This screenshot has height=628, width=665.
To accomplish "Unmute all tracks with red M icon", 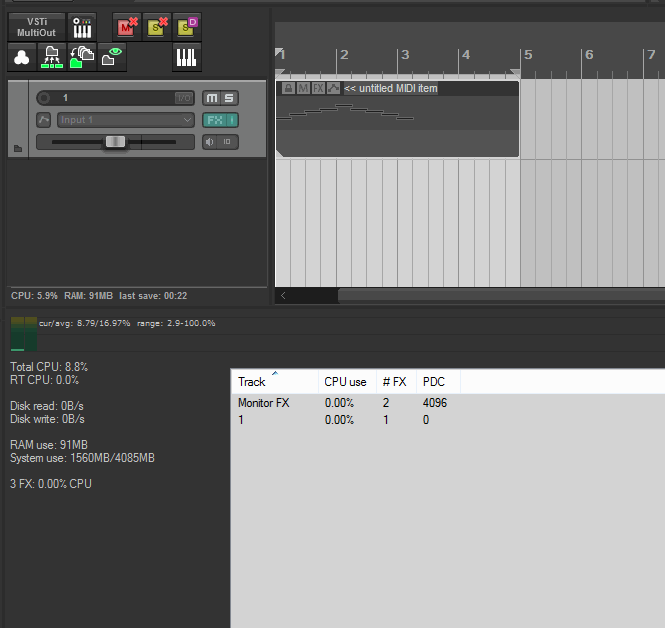I will tap(127, 27).
